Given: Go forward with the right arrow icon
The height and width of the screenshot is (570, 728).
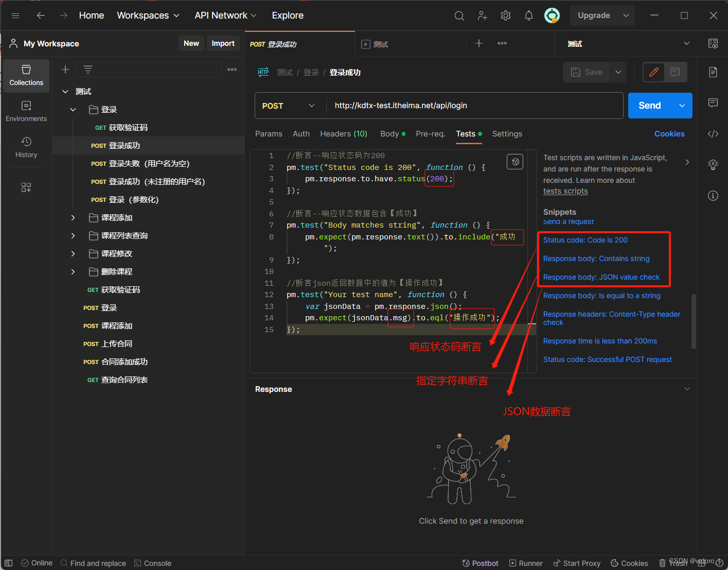Looking at the screenshot, I should click(63, 15).
